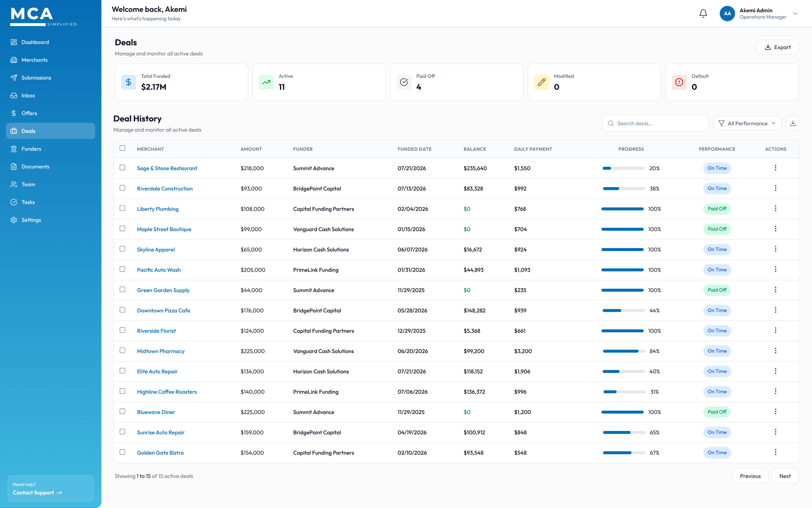Check the Skyline Apparel row checkbox

pyautogui.click(x=122, y=249)
